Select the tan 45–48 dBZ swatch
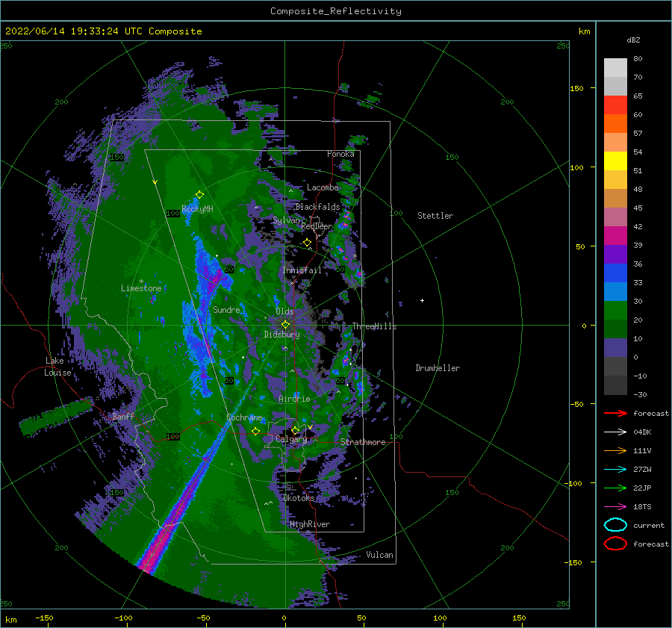This screenshot has height=628, width=672. tap(615, 199)
